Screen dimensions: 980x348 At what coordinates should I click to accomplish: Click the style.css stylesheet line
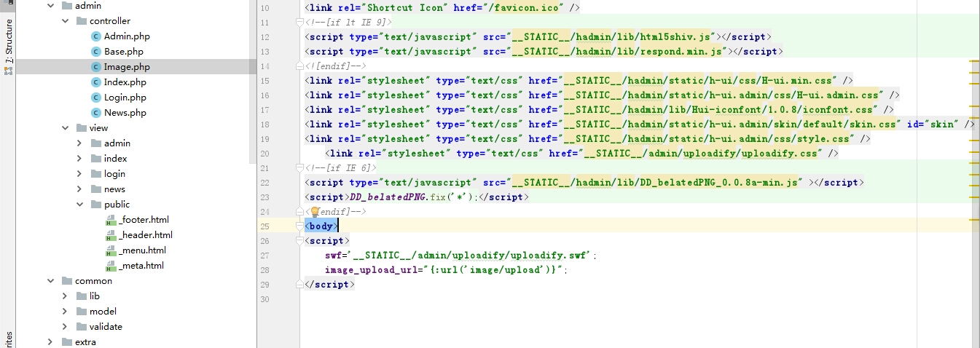(587, 139)
